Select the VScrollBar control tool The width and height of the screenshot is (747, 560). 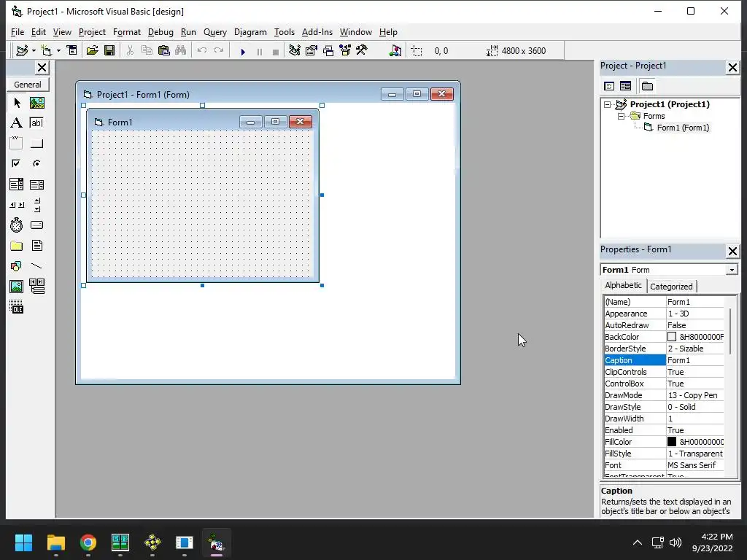[36, 205]
